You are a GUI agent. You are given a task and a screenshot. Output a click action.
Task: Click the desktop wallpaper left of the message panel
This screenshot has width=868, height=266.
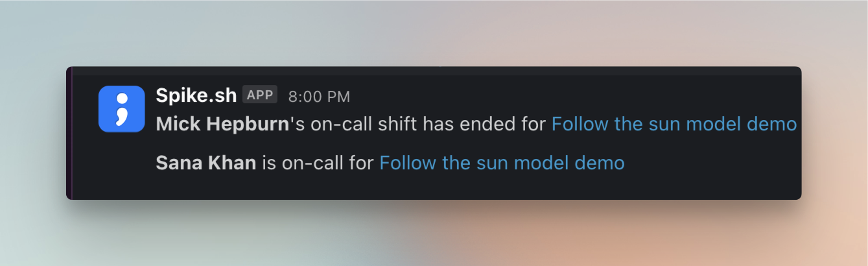pyautogui.click(x=32, y=133)
